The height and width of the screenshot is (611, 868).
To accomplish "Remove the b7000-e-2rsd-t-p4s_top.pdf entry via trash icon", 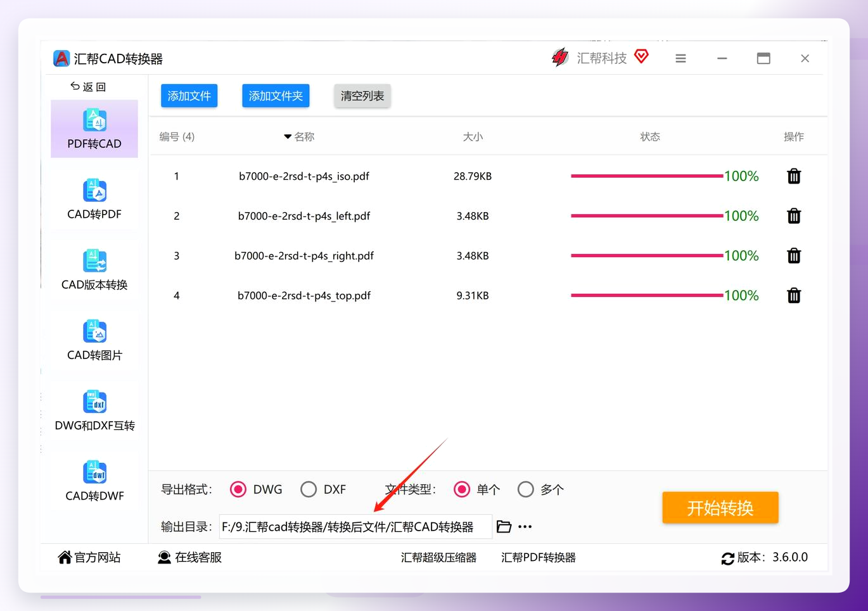I will click(794, 296).
